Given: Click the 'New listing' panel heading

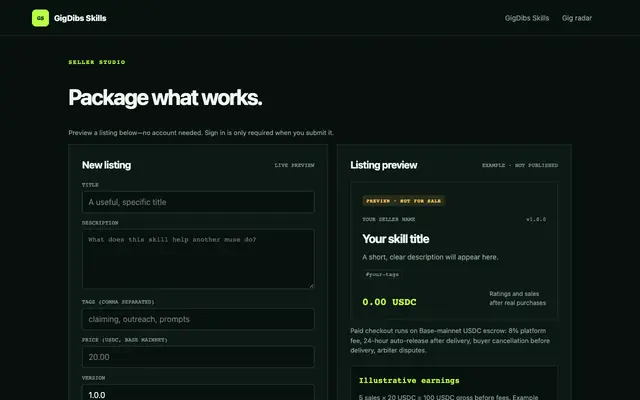Looking at the screenshot, I should [107, 165].
